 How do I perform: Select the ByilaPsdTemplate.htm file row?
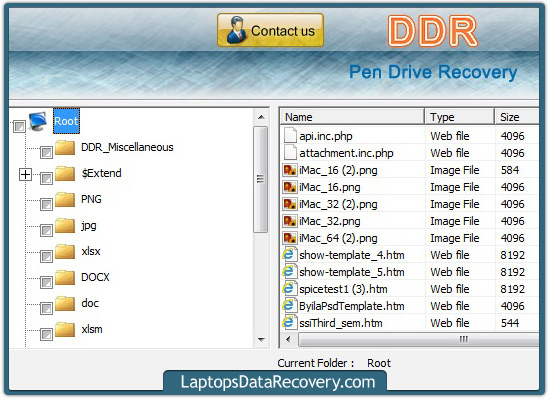click(x=410, y=306)
